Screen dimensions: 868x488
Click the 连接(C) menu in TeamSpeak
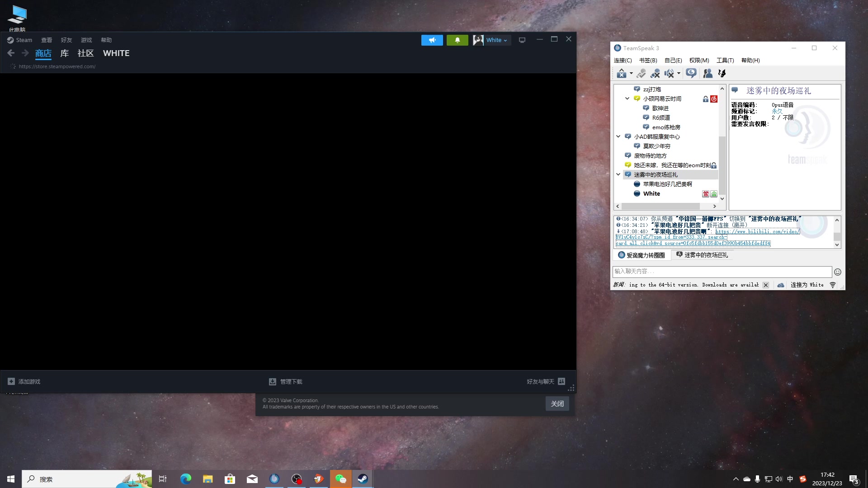pyautogui.click(x=623, y=60)
